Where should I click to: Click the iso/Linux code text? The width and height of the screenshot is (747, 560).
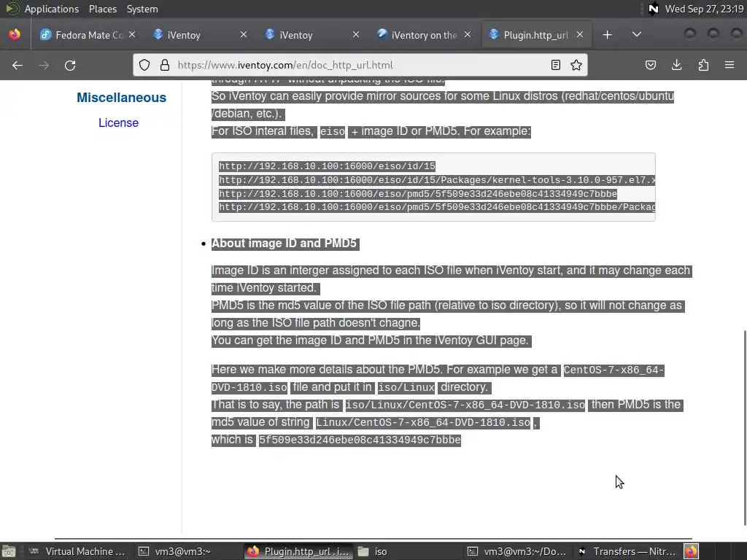click(x=406, y=388)
